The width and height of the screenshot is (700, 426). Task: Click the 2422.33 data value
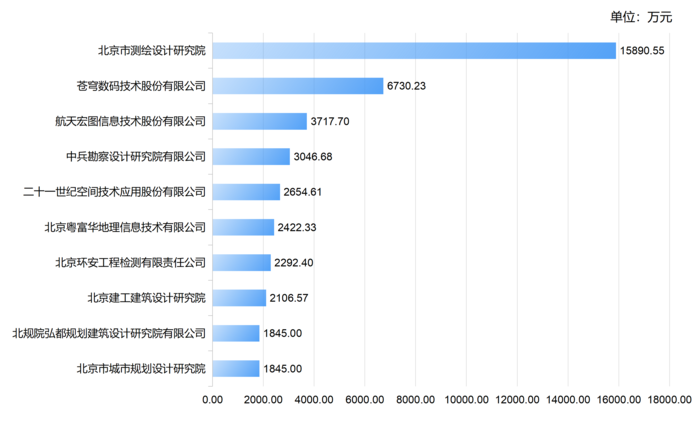tap(297, 227)
